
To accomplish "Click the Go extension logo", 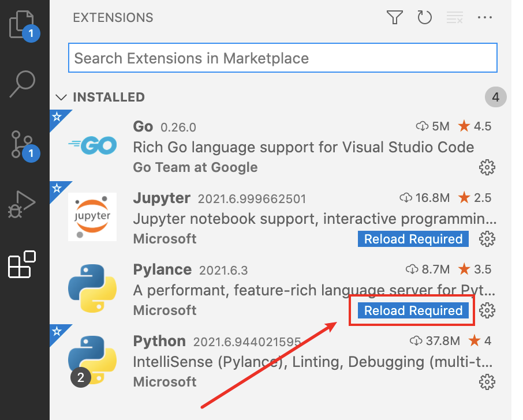I will [91, 145].
